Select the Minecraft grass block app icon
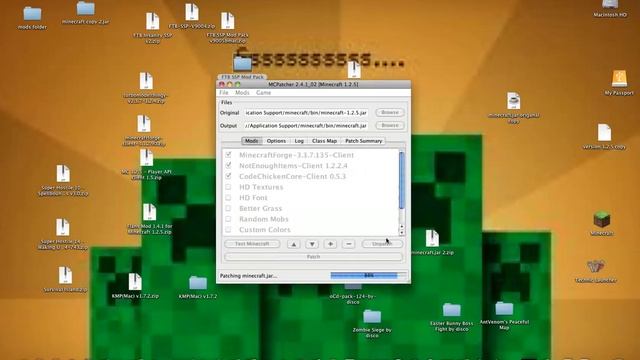 [602, 220]
